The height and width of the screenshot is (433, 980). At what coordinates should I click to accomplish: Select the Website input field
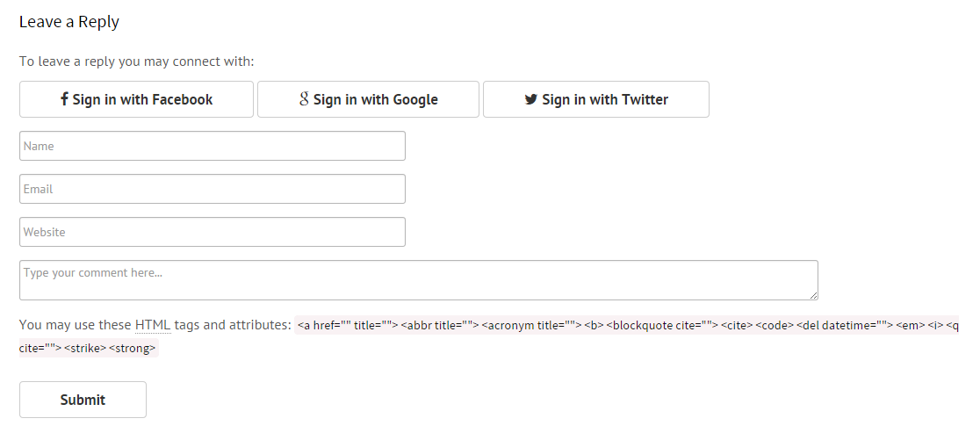coord(213,232)
